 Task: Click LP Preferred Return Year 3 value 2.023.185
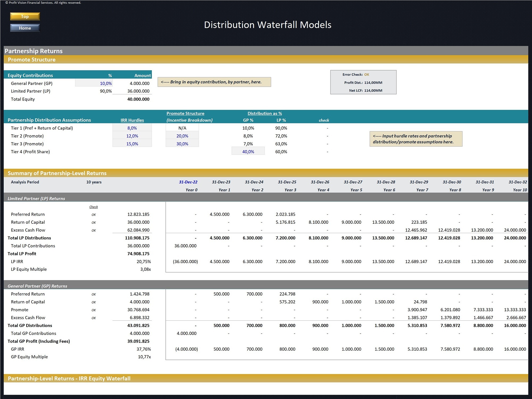click(285, 214)
